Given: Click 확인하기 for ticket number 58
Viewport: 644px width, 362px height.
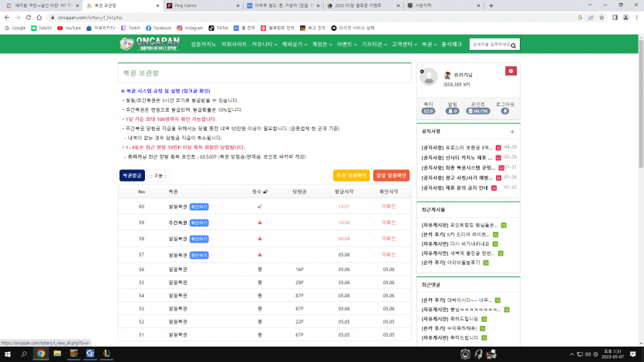Looking at the screenshot, I should tap(199, 239).
